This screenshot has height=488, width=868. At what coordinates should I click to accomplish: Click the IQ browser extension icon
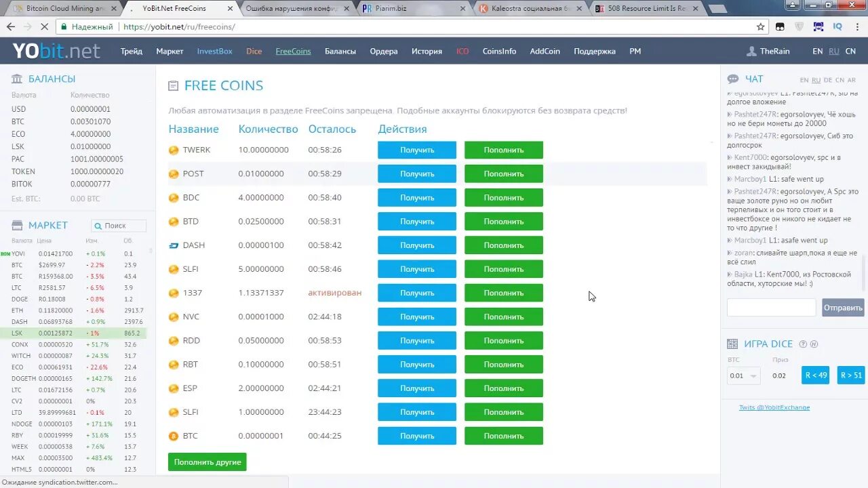(x=837, y=27)
